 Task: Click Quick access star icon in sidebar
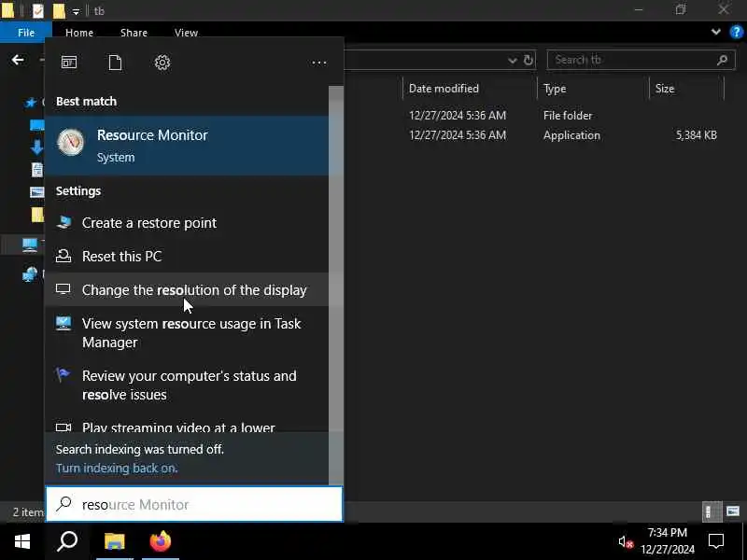pyautogui.click(x=31, y=102)
